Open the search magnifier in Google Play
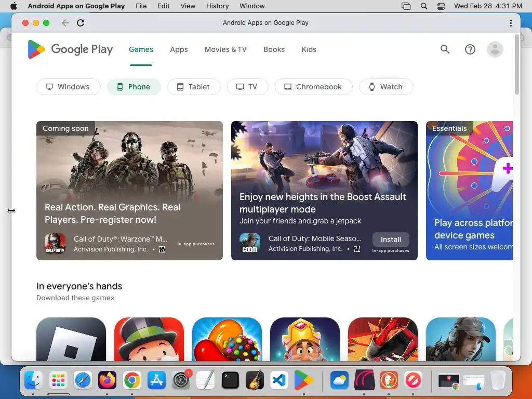 coord(445,49)
